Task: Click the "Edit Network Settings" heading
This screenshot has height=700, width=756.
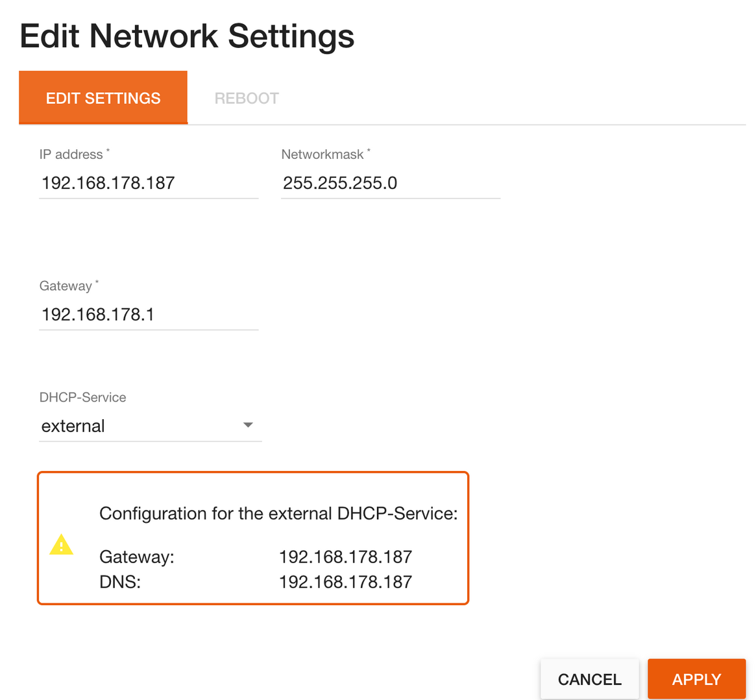Action: point(187,36)
